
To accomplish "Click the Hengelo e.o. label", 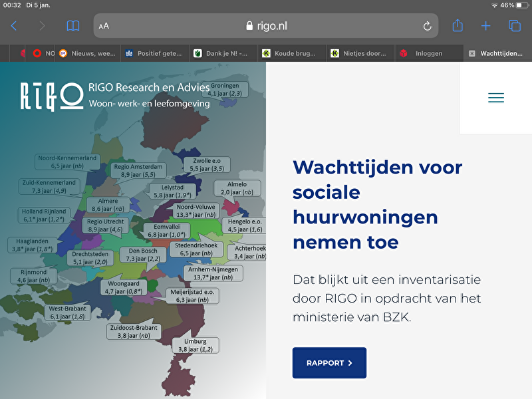I will 245,225.
